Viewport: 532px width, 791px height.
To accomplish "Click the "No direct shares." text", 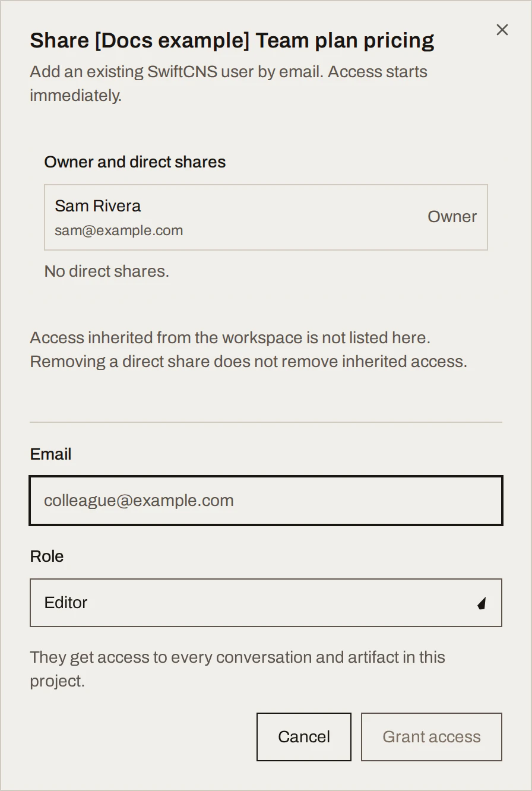I will (107, 271).
